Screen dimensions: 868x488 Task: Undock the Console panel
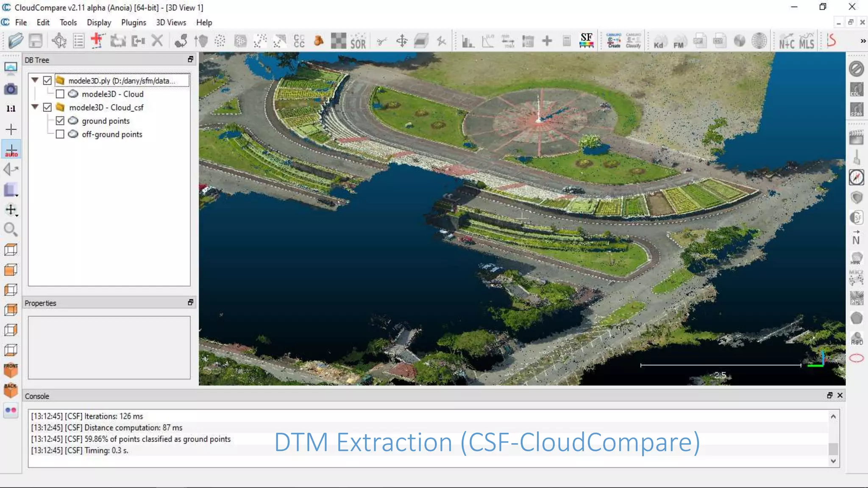pyautogui.click(x=829, y=395)
